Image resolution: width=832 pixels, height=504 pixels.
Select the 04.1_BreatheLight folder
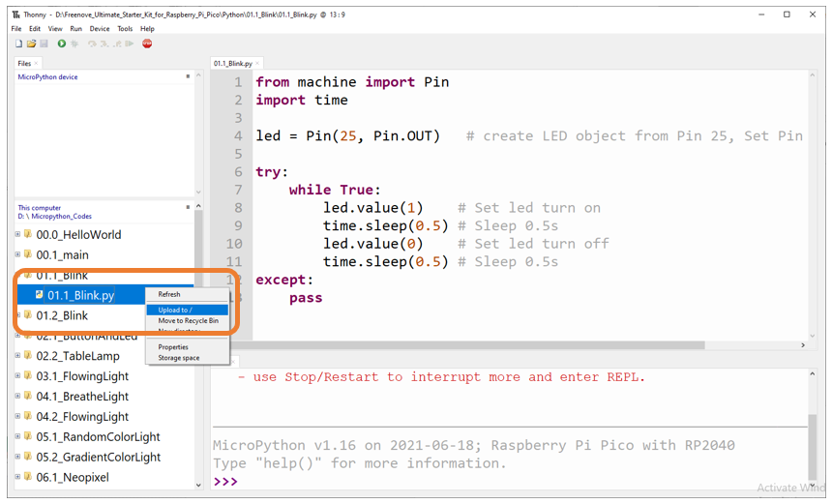82,397
